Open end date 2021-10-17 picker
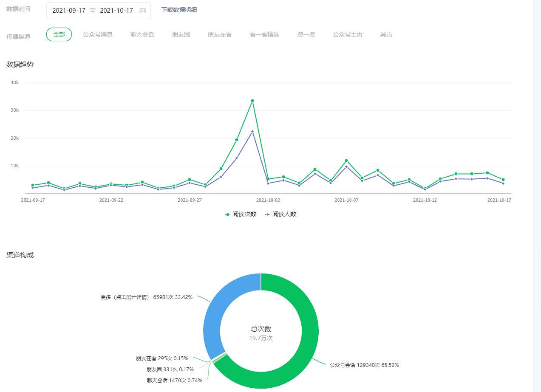 [116, 11]
